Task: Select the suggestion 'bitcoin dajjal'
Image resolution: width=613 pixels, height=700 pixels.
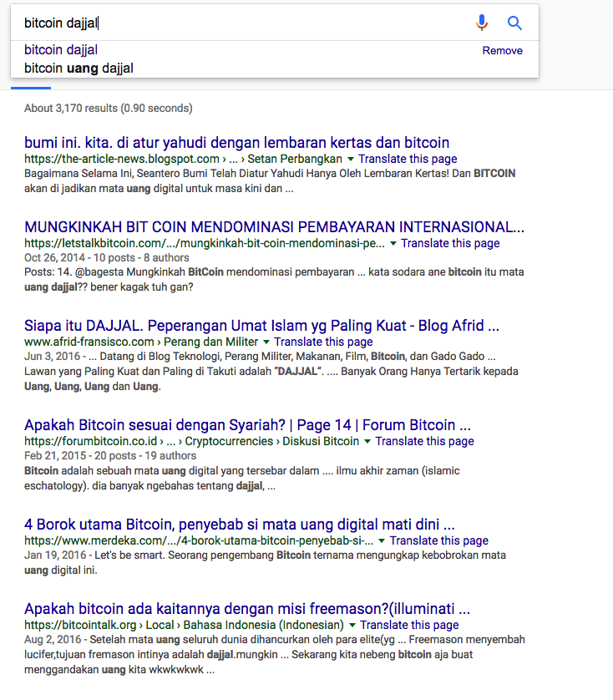Action: [61, 49]
